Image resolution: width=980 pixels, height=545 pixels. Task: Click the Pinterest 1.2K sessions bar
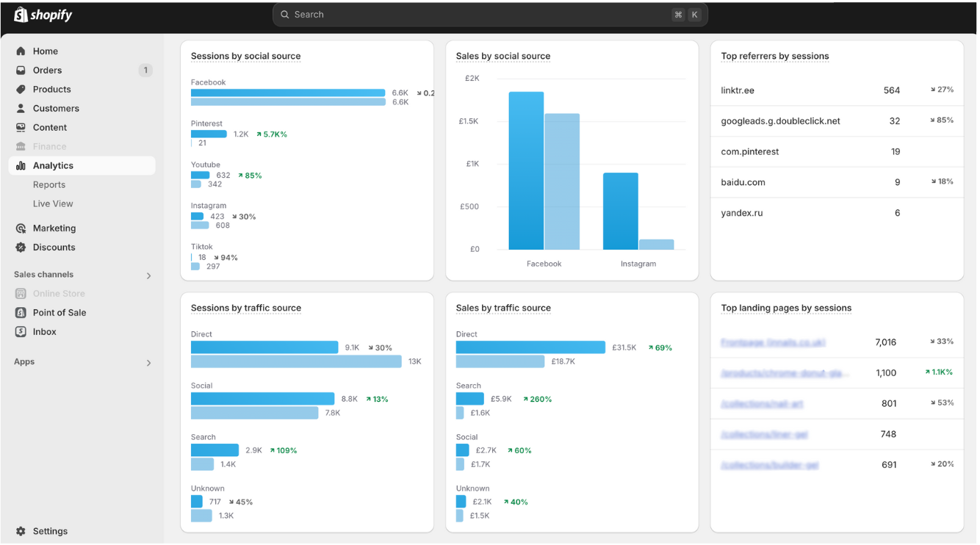209,134
